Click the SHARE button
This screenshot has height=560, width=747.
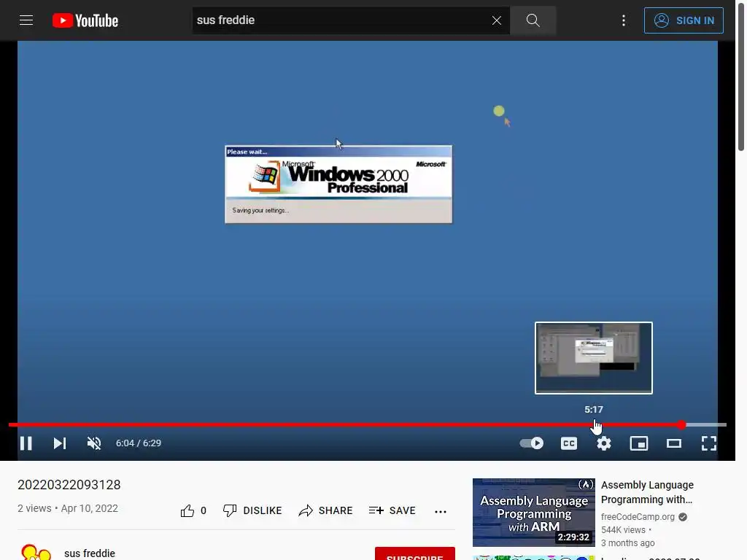coord(325,510)
